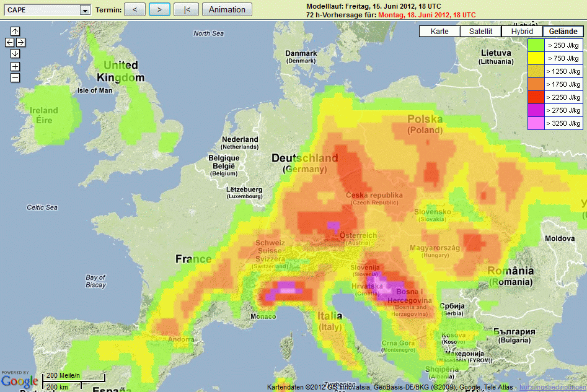Image resolution: width=587 pixels, height=392 pixels.
Task: Click the magenta > 2750 J/kg legend swatch
Action: point(536,110)
